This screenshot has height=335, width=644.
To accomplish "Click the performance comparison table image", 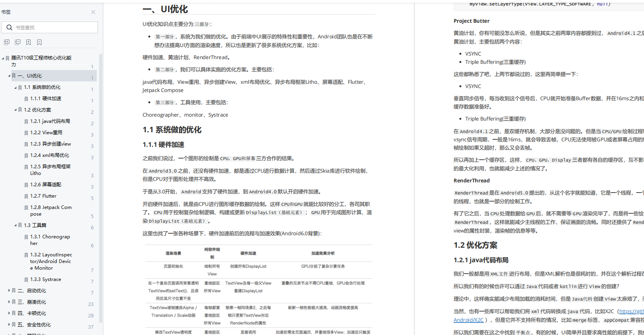I will tap(259, 290).
